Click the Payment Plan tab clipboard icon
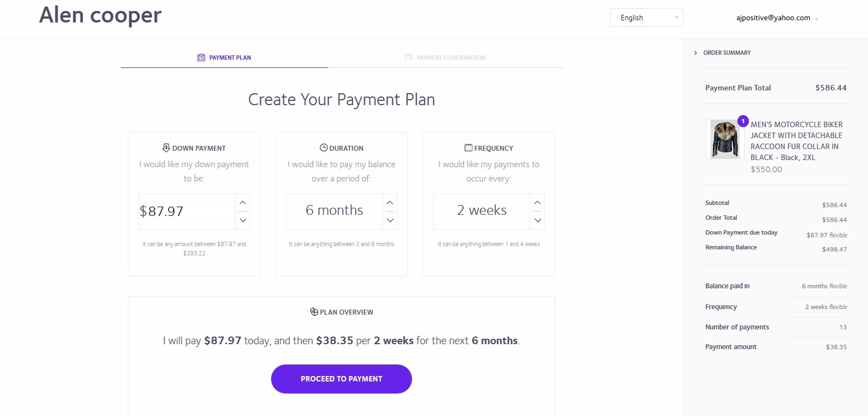This screenshot has height=416, width=868. pos(201,58)
